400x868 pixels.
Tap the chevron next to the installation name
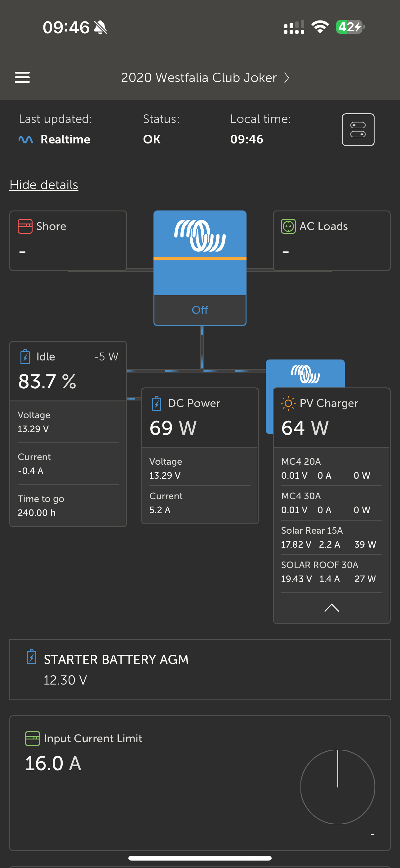click(x=286, y=78)
